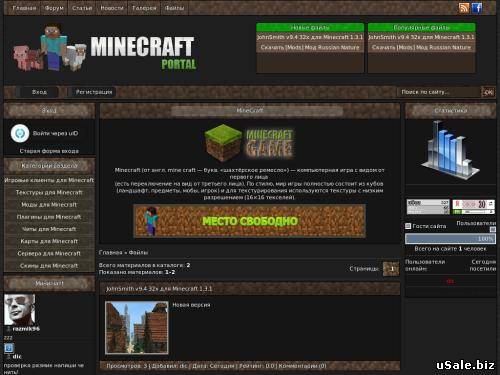Open Игровые клиенты для Minecraft category
This screenshot has width=500, height=375.
coord(49,180)
